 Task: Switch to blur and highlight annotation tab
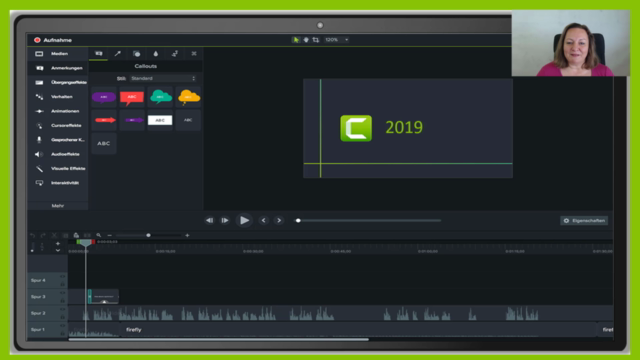(156, 53)
